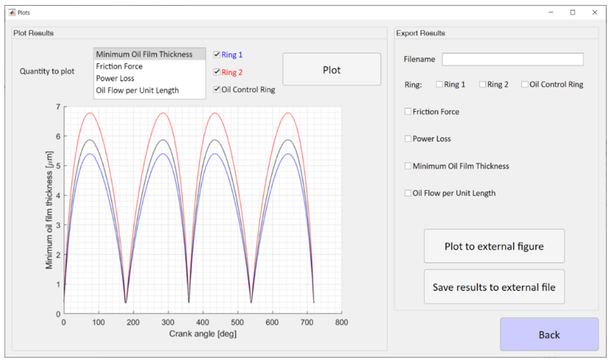Maximize the Plots window
This screenshot has width=613, height=364.
[573, 12]
